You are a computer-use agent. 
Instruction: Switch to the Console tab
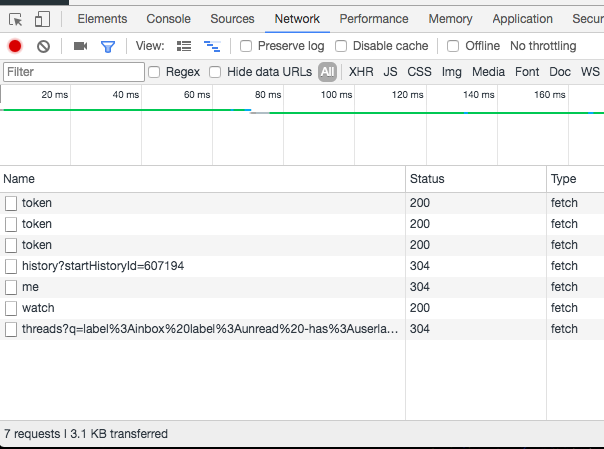[x=168, y=19]
